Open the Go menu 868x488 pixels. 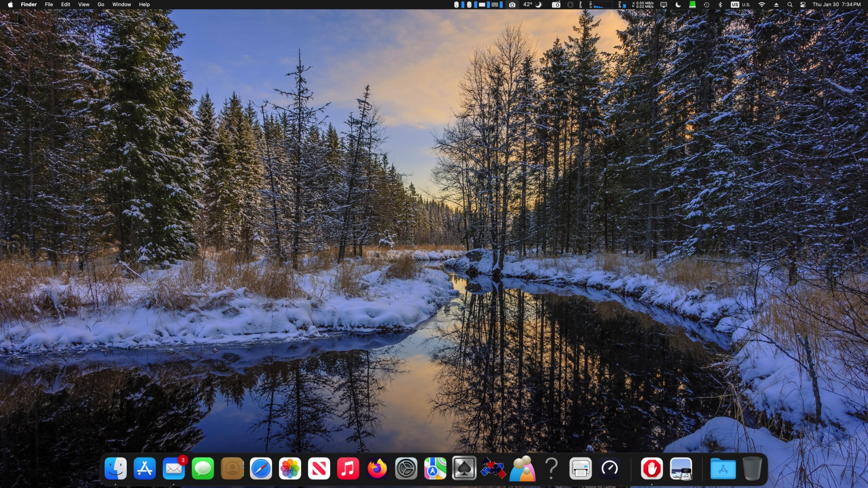101,4
